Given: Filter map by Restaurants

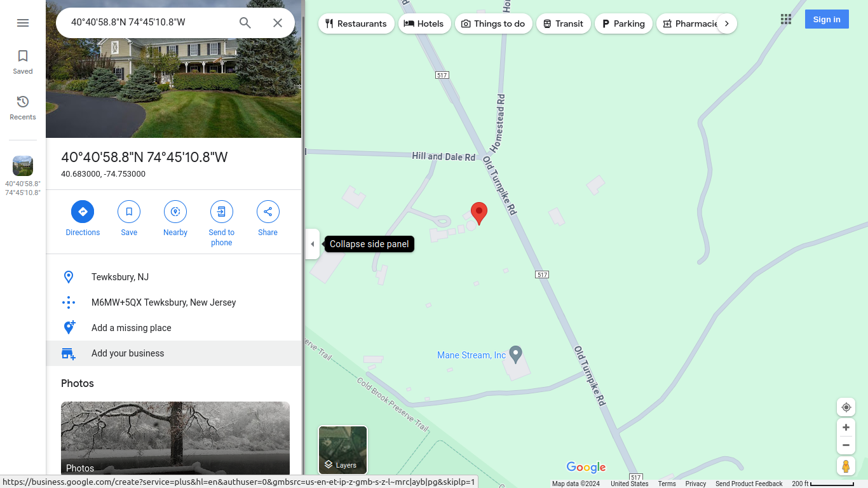Looking at the screenshot, I should [x=356, y=24].
